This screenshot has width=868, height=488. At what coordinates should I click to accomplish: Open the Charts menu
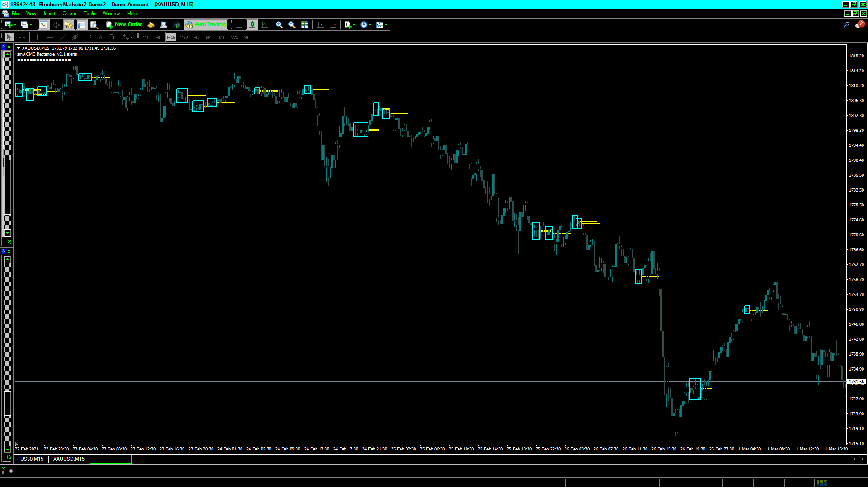tap(69, 14)
